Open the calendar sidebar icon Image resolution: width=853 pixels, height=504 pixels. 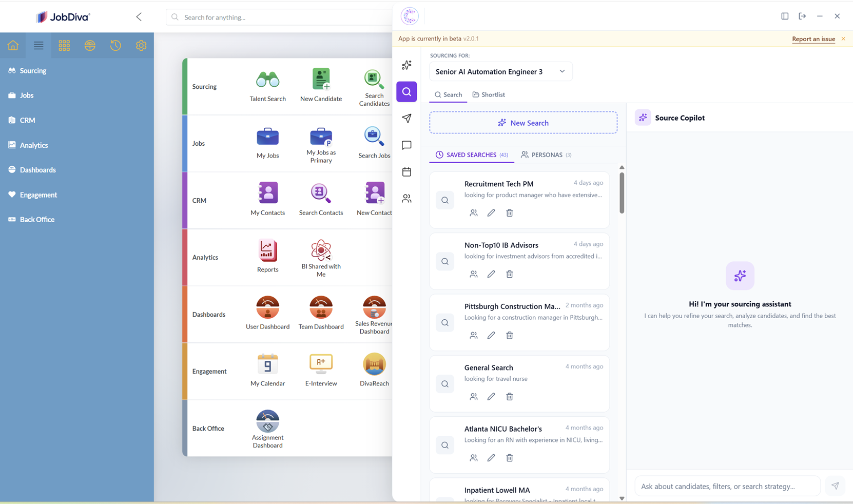coord(406,172)
